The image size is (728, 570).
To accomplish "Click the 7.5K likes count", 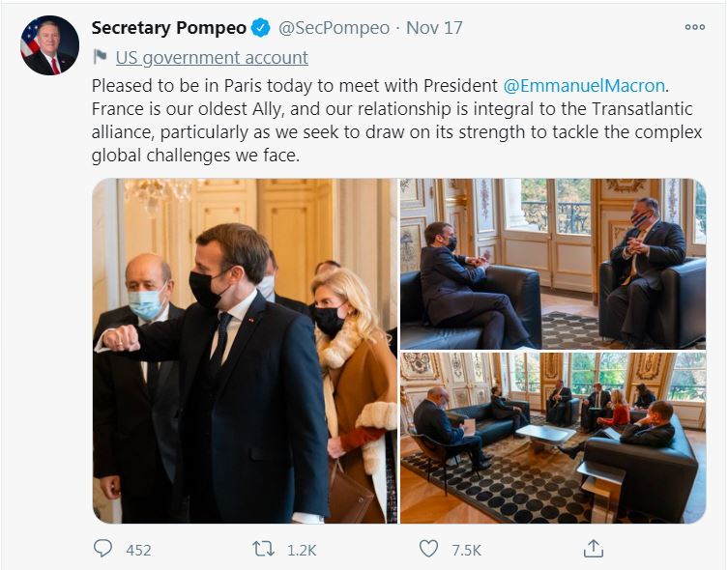I will tap(466, 550).
